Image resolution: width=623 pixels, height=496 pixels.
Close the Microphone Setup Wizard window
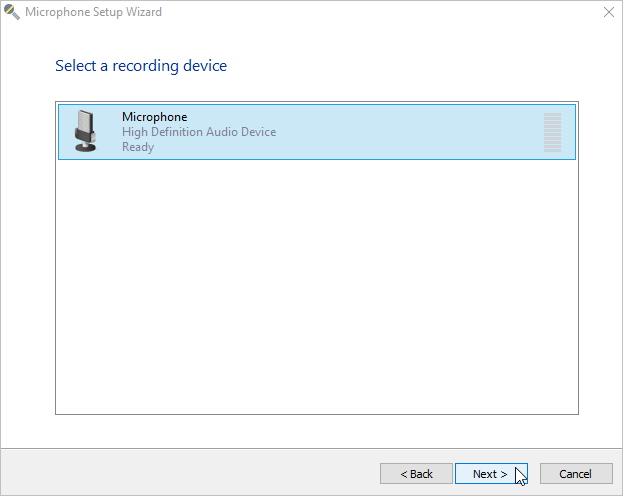[609, 12]
